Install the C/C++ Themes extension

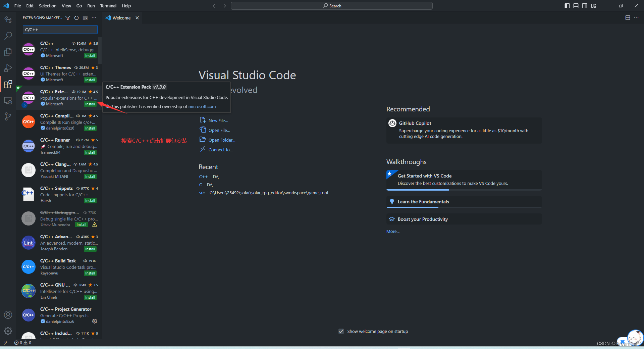(90, 80)
